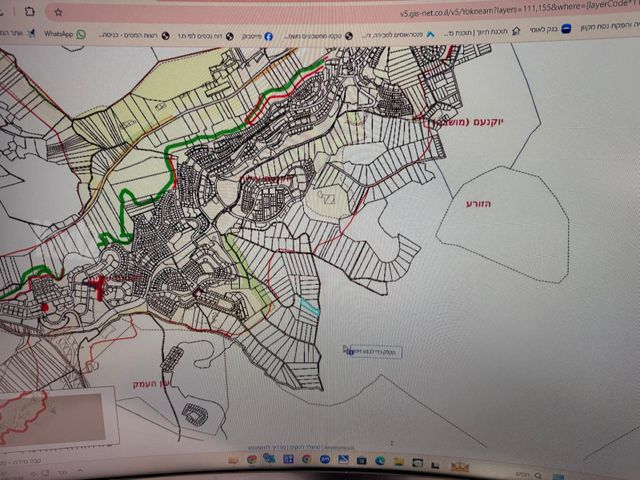Open the house-icon תוכנת תיווך bookmark
The height and width of the screenshot is (480, 640).
pos(482,31)
